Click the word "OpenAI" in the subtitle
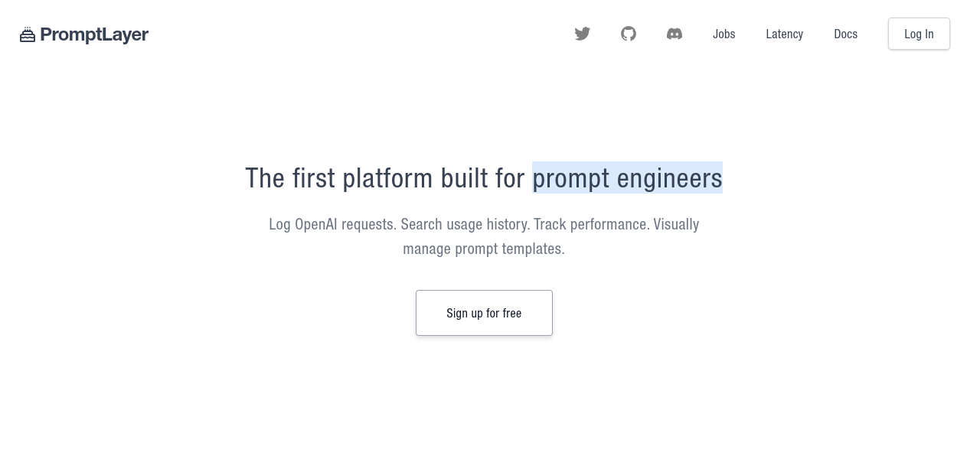This screenshot has height=459, width=980. (315, 224)
